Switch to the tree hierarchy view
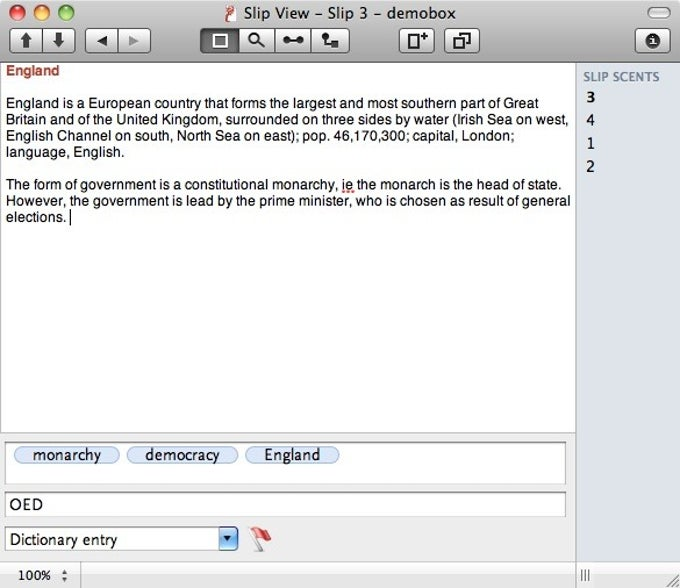The width and height of the screenshot is (680, 588). point(330,41)
